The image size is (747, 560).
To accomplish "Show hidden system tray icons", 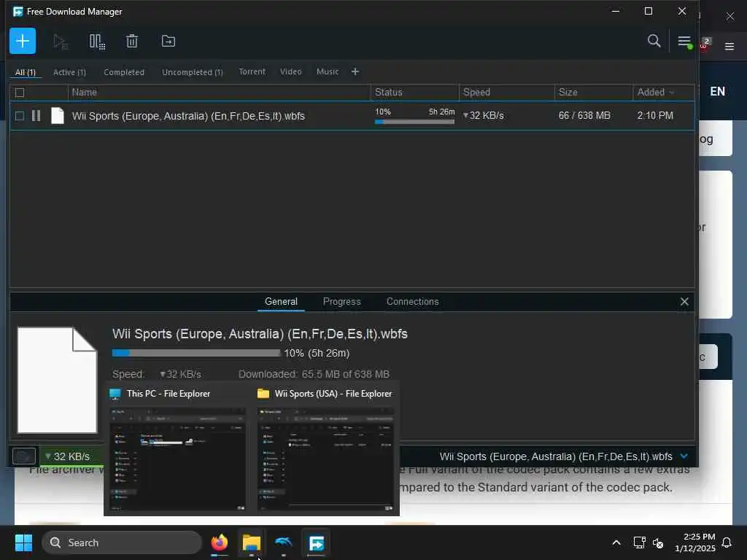I will point(616,542).
